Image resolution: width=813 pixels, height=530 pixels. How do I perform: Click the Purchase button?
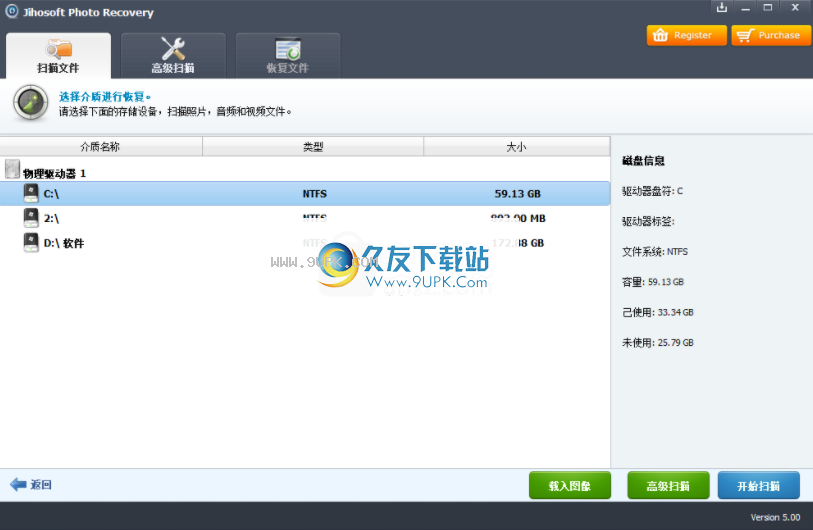click(771, 35)
